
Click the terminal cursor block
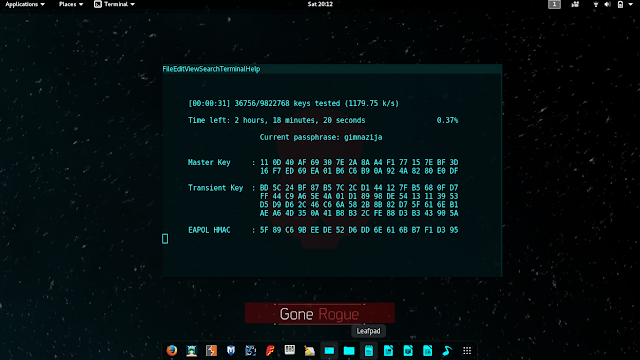point(165,239)
